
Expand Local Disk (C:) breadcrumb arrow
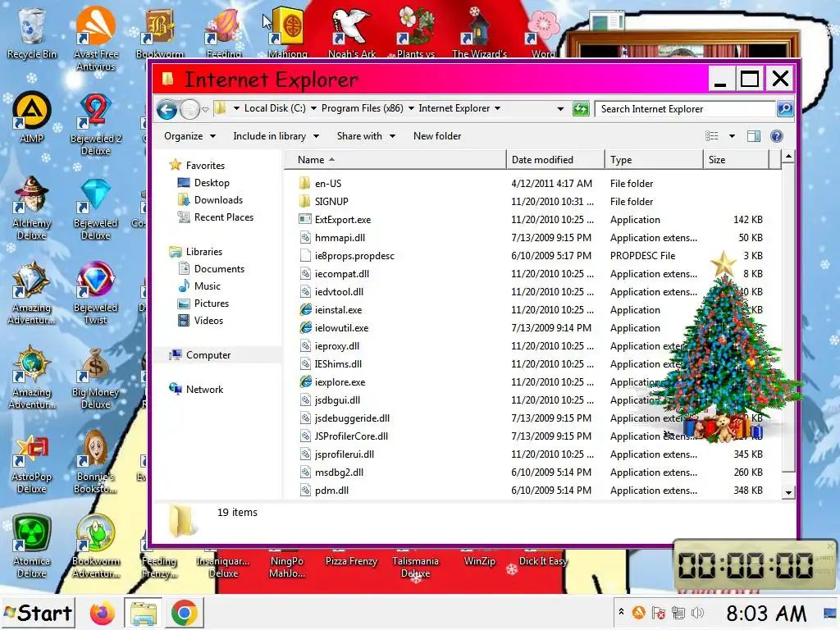tap(313, 108)
